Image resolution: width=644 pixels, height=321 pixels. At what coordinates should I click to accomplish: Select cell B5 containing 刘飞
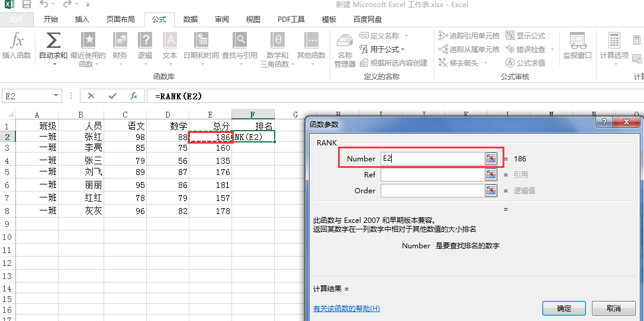tap(81, 172)
